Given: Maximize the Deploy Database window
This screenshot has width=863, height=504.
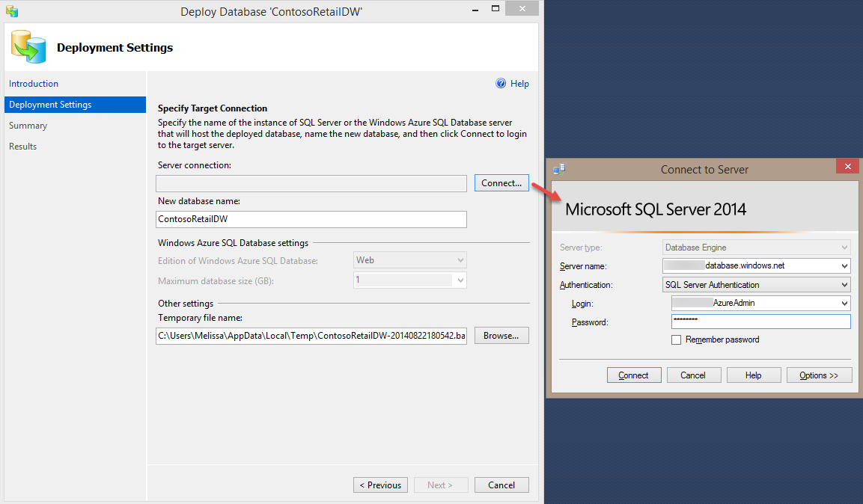Looking at the screenshot, I should [495, 9].
